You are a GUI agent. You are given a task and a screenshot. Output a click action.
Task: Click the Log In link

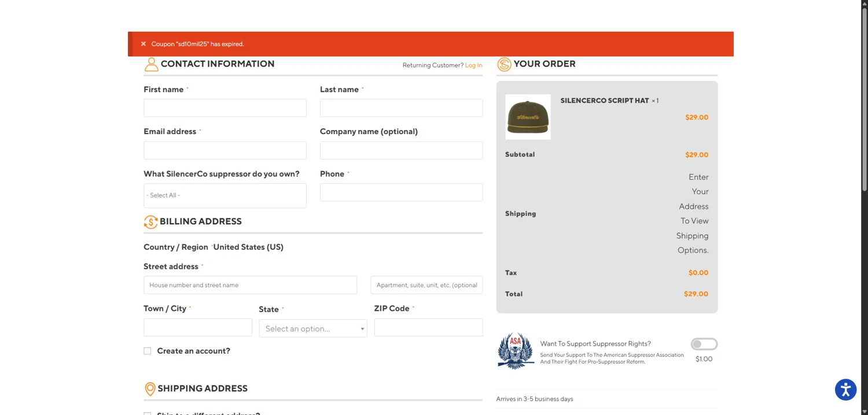click(473, 65)
